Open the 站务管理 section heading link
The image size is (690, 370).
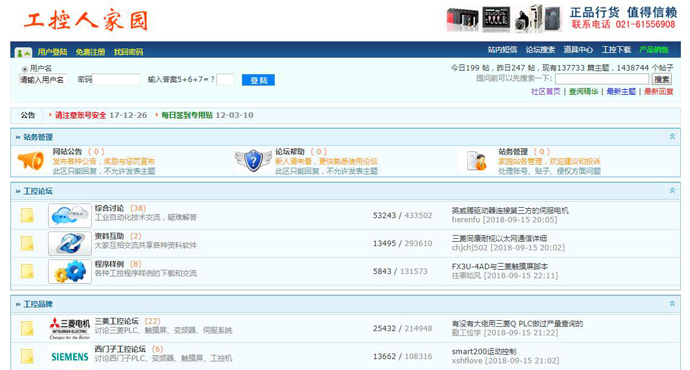pyautogui.click(x=38, y=137)
